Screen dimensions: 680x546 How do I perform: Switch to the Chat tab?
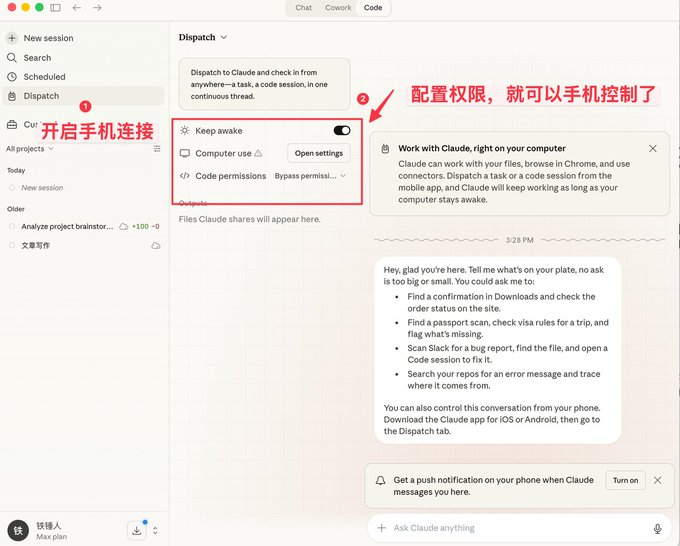pyautogui.click(x=304, y=8)
